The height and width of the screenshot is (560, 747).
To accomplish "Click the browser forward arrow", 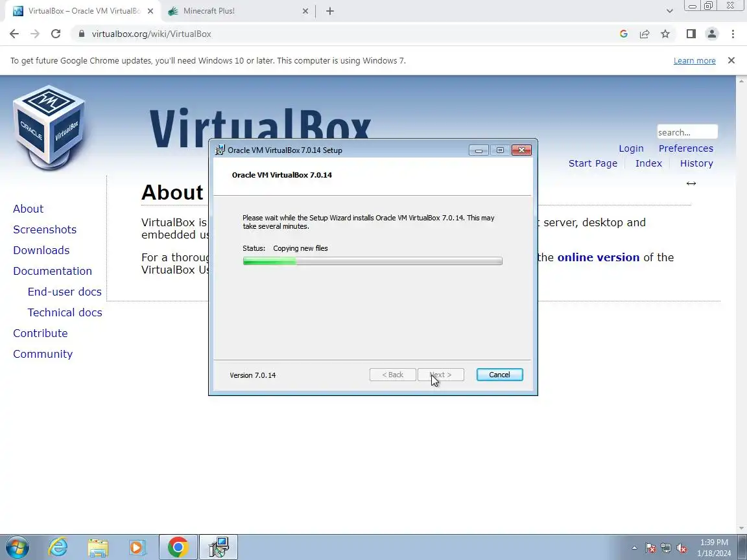I will [x=35, y=34].
